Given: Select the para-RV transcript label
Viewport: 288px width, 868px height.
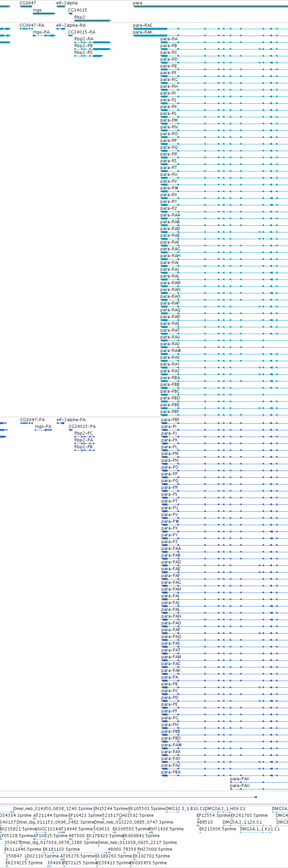Looking at the screenshot, I should (x=169, y=181).
